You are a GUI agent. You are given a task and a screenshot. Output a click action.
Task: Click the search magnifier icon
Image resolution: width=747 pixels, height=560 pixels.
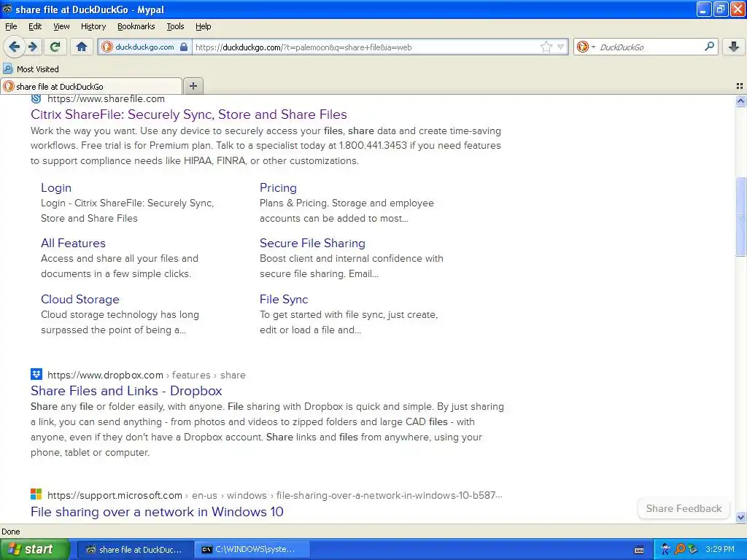tap(709, 46)
